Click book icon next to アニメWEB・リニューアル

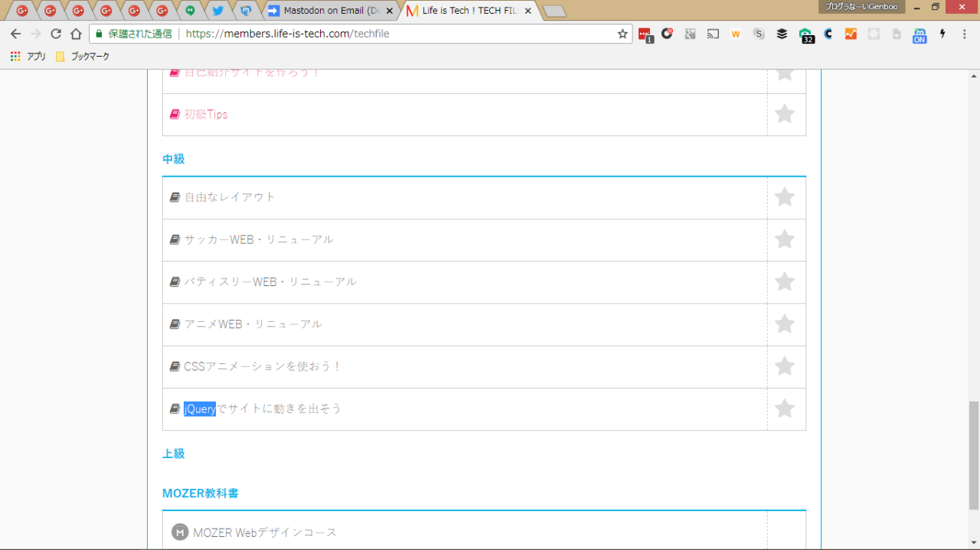(175, 324)
